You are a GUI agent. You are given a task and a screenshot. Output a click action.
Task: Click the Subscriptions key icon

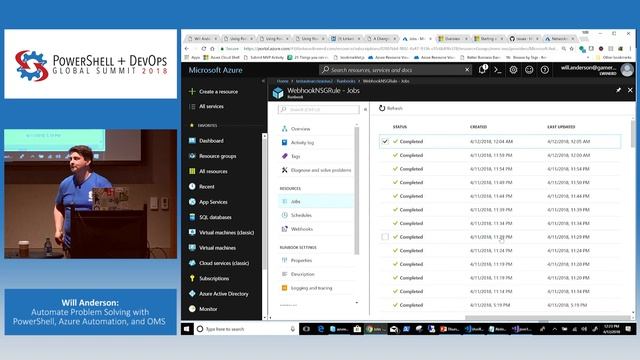coord(192,278)
